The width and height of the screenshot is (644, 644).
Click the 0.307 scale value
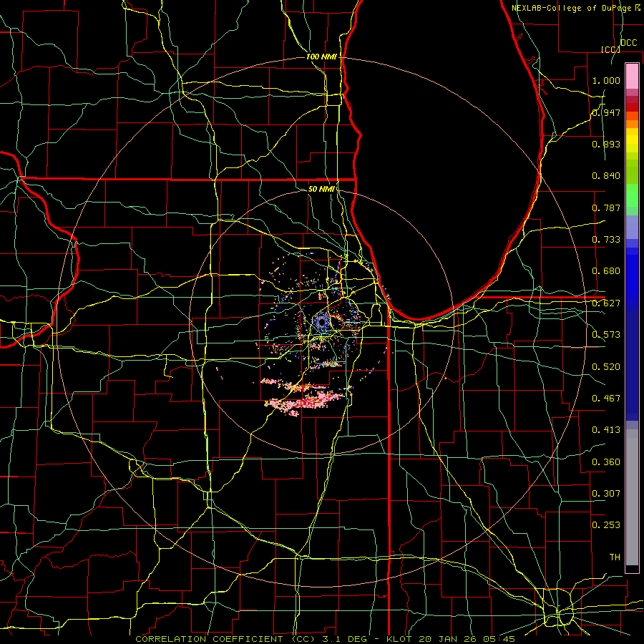pyautogui.click(x=606, y=494)
